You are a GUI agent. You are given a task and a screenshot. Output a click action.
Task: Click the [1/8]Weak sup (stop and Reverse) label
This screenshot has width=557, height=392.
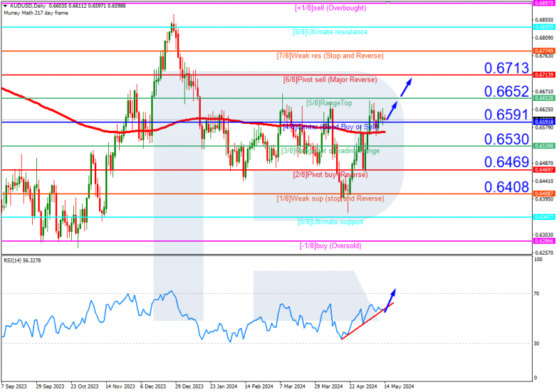(330, 198)
